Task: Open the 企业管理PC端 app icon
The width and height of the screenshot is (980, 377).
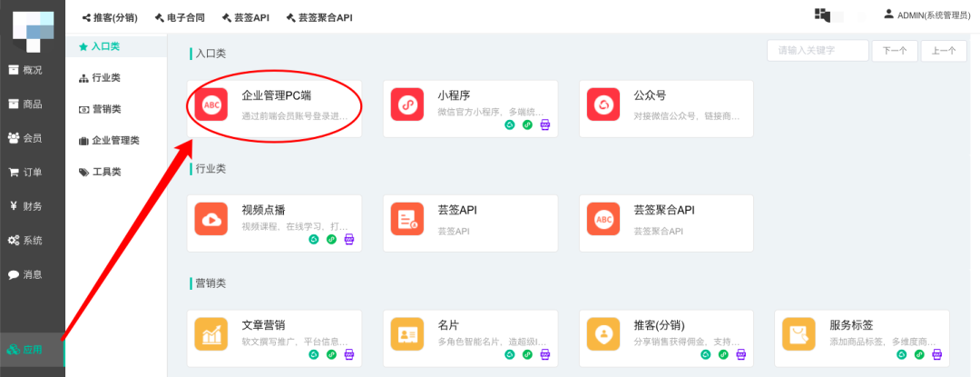Action: click(x=211, y=104)
